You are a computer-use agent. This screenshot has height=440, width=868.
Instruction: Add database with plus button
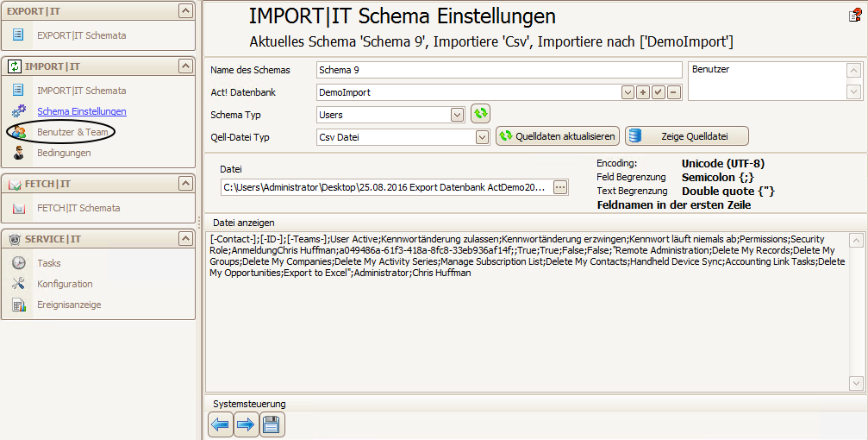pos(643,92)
